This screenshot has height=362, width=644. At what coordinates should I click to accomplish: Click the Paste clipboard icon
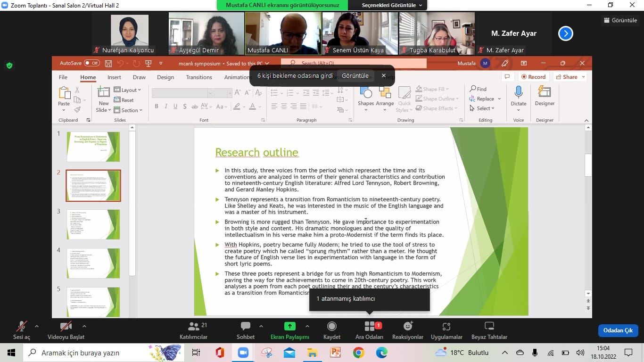coord(64,93)
